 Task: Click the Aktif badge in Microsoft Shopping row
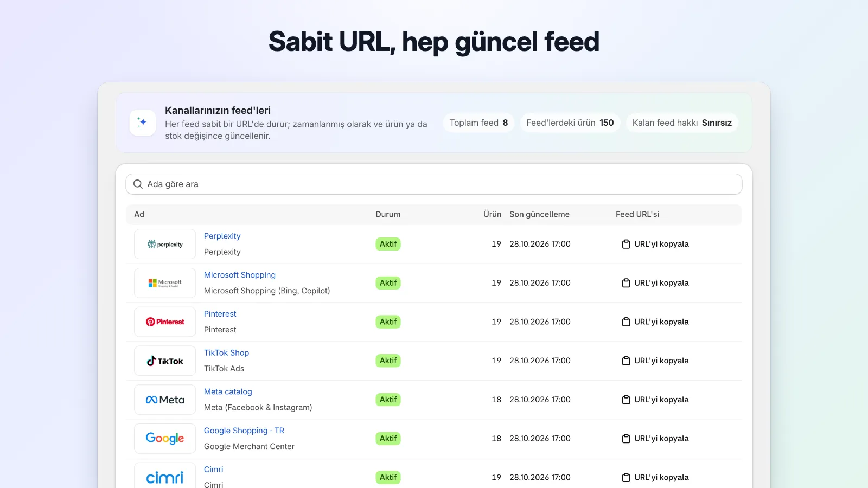pos(388,283)
